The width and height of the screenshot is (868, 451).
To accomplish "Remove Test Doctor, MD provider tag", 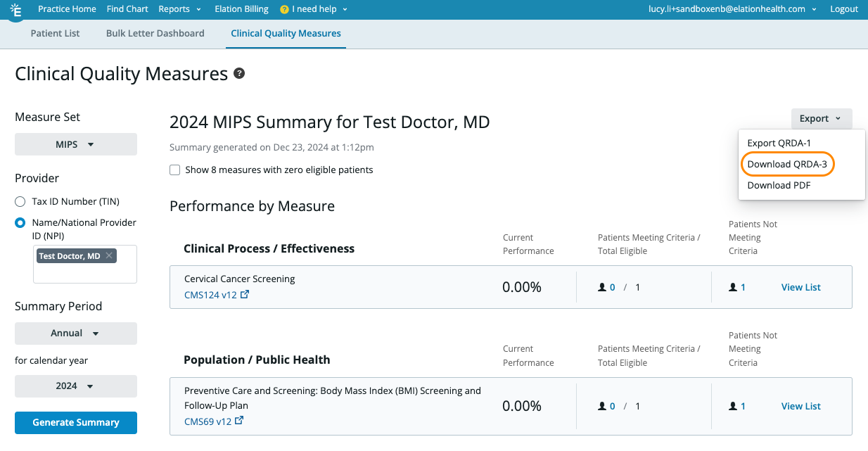I will click(109, 256).
